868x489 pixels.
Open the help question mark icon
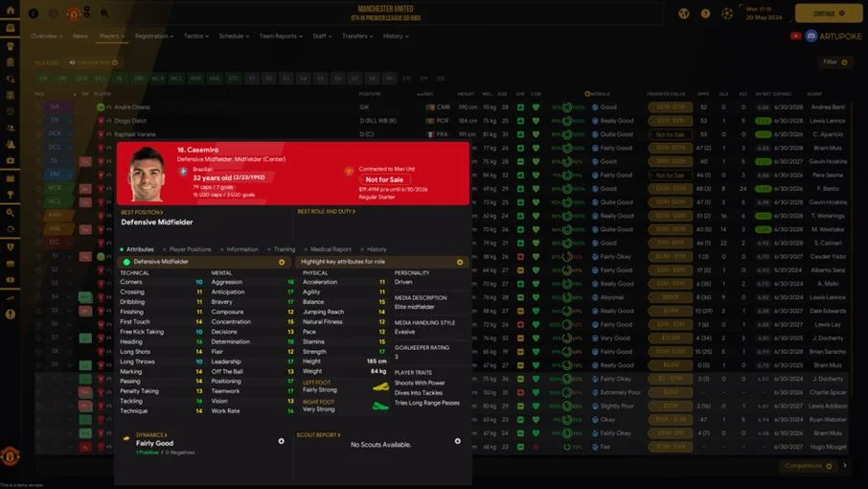705,13
